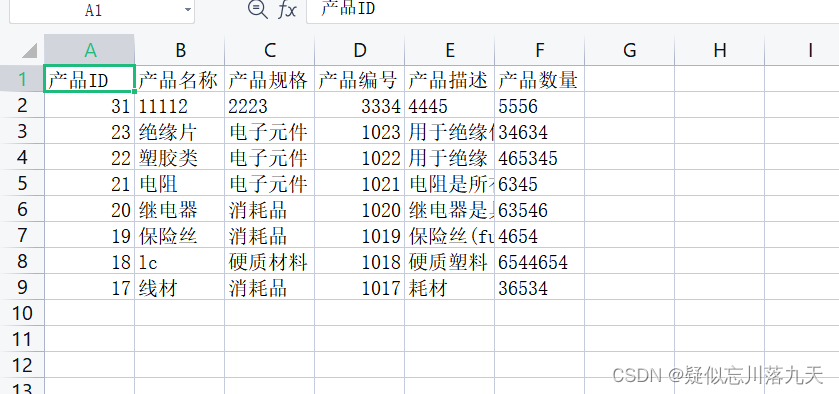Click cell containing 11112
This screenshot has height=394, width=839.
pos(180,105)
